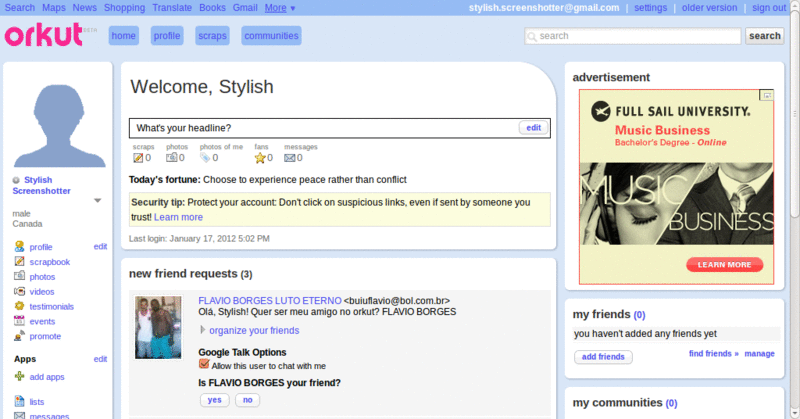Screen dimensions: 800x419
Task: Click the messages envelope icon under headline
Action: pos(289,158)
